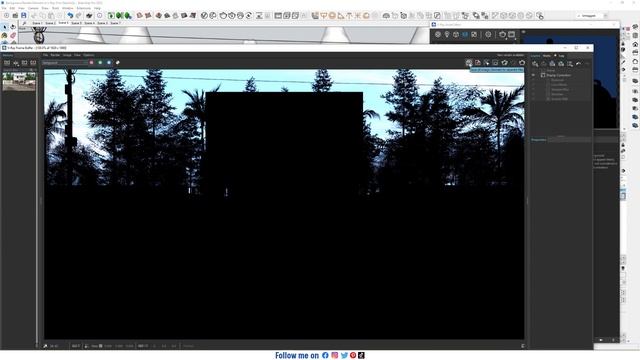Switch to Scene 1 tab
Screen dimensions: 640x360
tap(37, 23)
